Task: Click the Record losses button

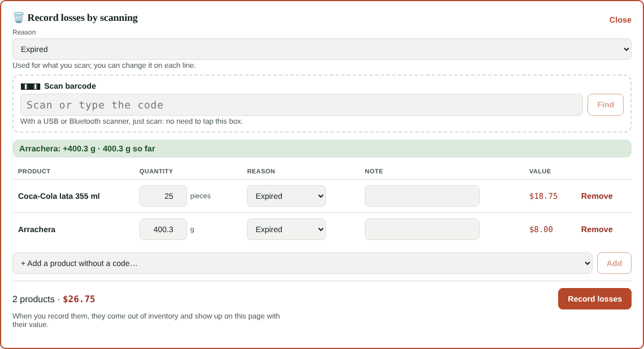Action: [595, 299]
